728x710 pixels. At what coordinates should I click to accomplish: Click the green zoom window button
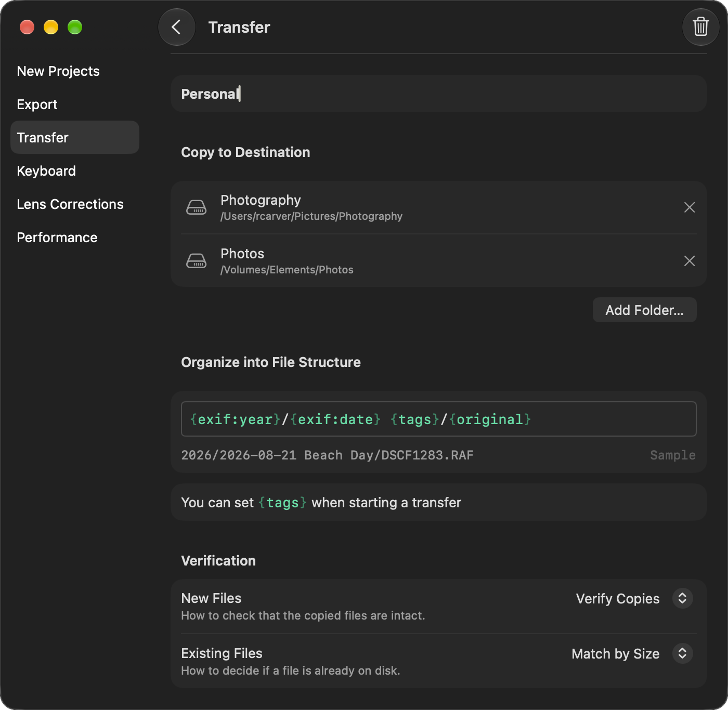coord(75,27)
